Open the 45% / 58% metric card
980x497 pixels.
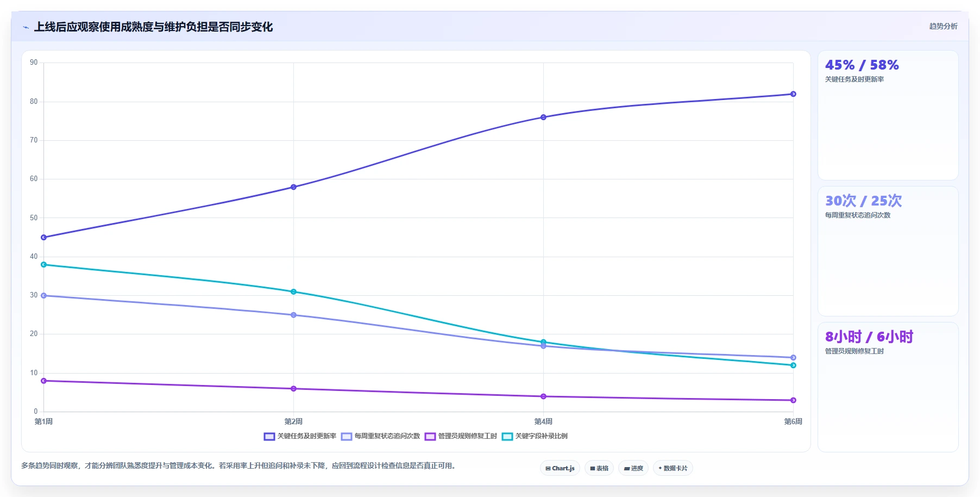pyautogui.click(x=888, y=115)
